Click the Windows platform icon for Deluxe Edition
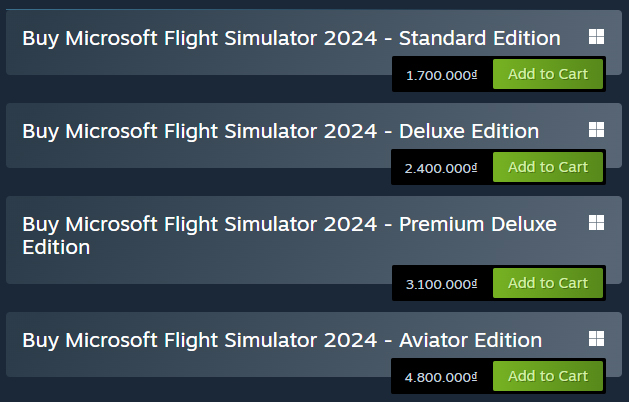This screenshot has width=629, height=402. point(596,130)
